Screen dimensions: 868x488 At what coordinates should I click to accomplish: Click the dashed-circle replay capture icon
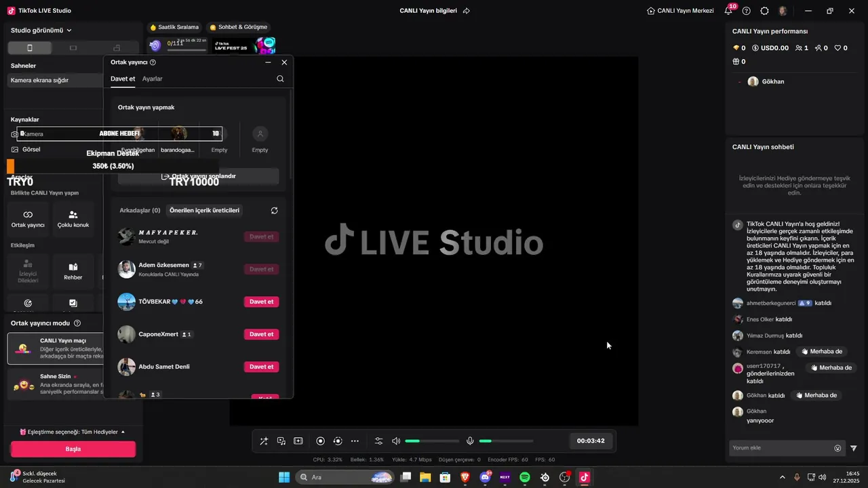[x=338, y=441]
